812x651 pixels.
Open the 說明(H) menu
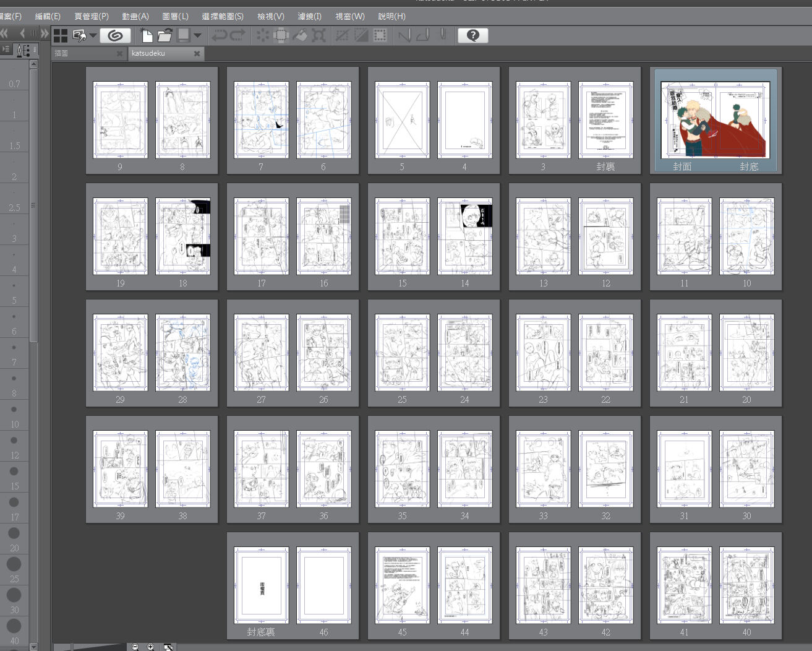pos(391,16)
